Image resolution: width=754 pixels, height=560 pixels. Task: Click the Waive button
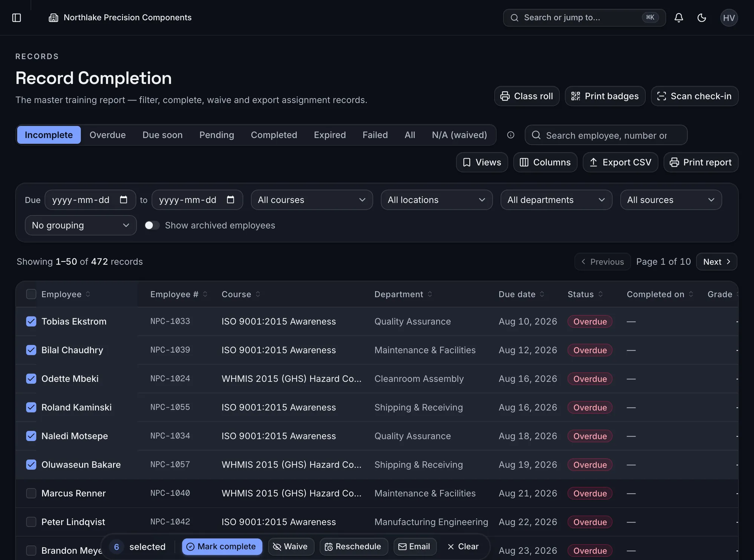click(x=291, y=546)
